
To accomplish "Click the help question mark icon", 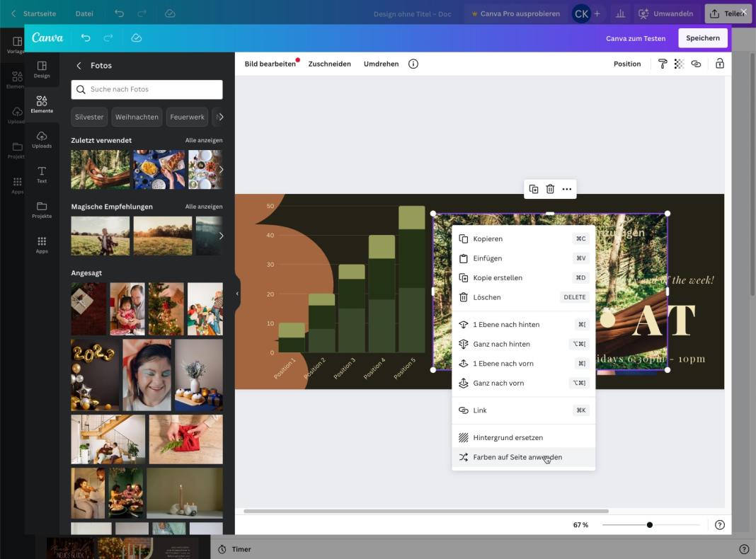I will click(719, 525).
